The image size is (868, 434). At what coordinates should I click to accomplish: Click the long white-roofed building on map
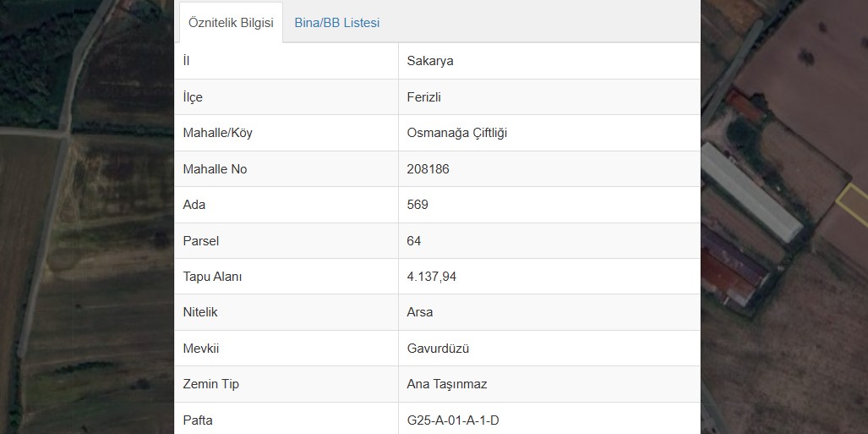(x=751, y=192)
